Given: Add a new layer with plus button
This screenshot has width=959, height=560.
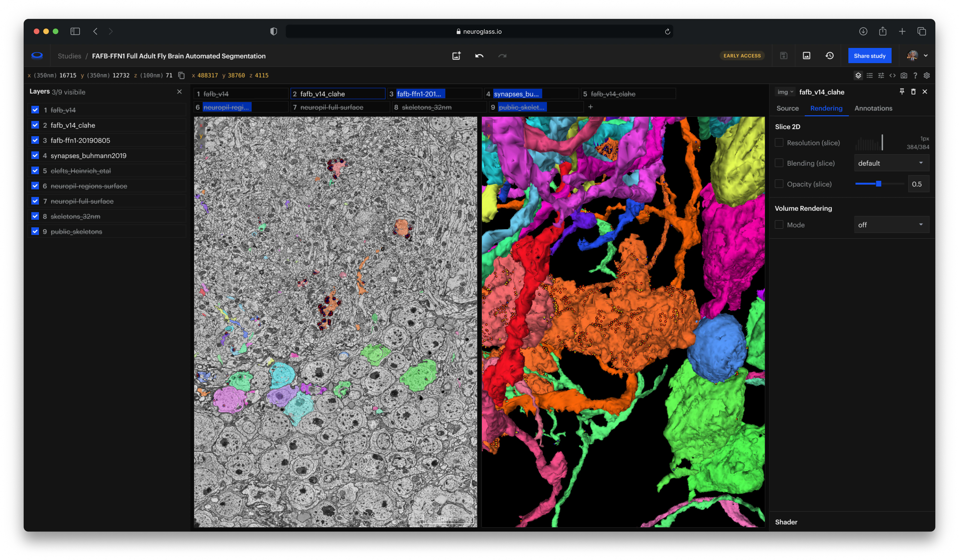Looking at the screenshot, I should click(590, 107).
